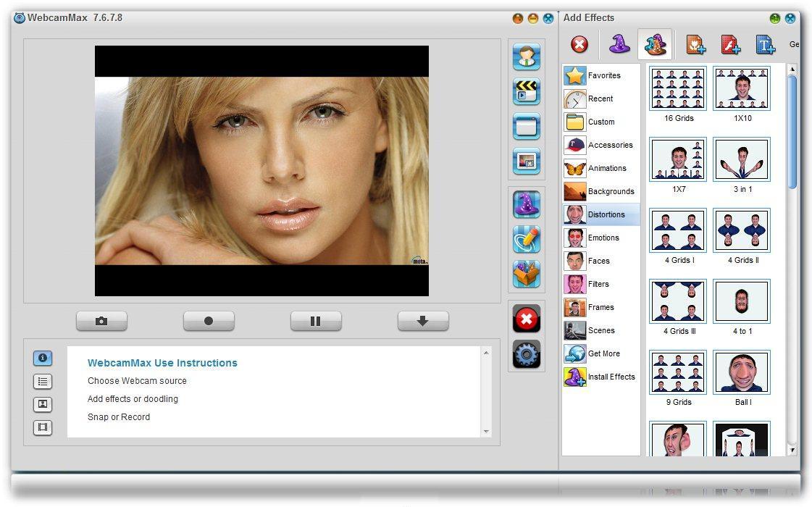Image resolution: width=812 pixels, height=507 pixels.
Task: Select the Filters category
Action: click(x=601, y=285)
